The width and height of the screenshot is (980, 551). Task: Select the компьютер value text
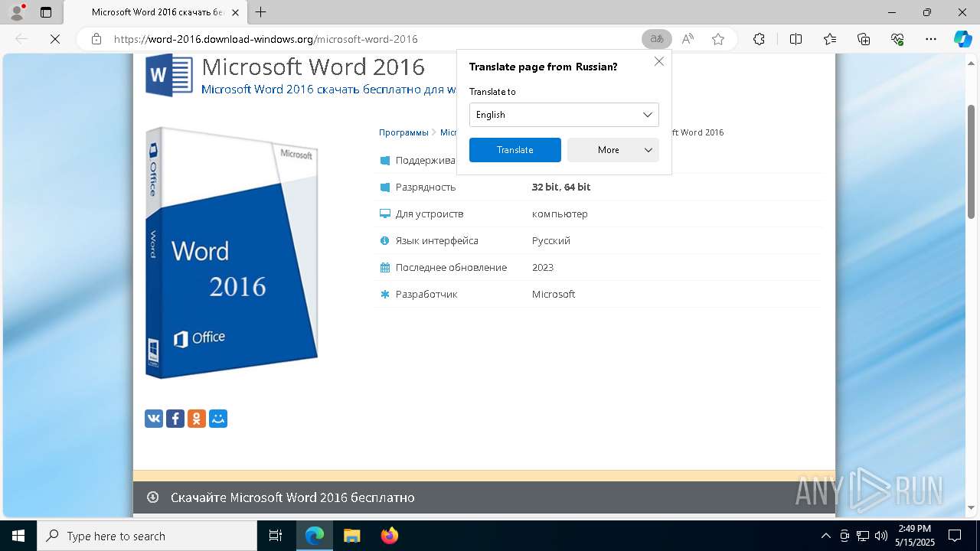pos(560,214)
